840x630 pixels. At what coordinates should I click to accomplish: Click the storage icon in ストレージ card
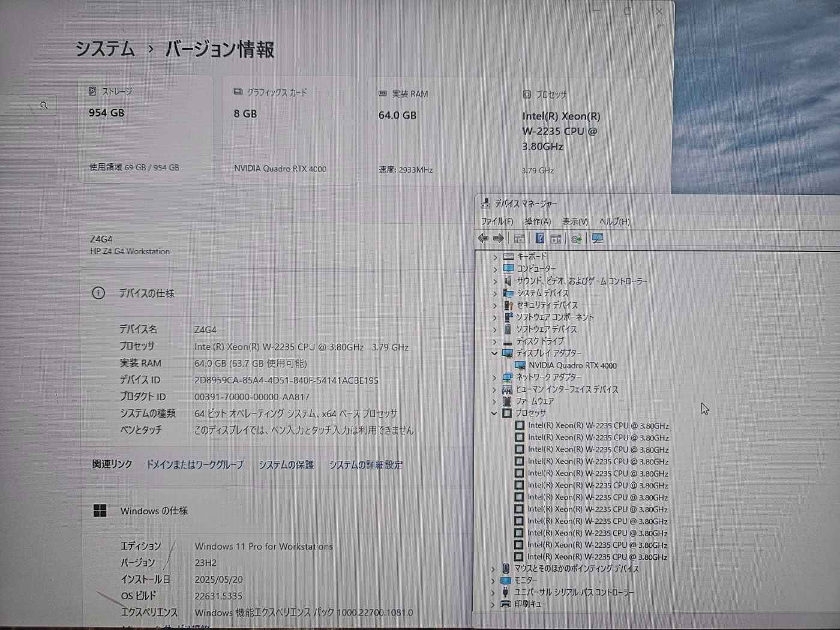[92, 91]
